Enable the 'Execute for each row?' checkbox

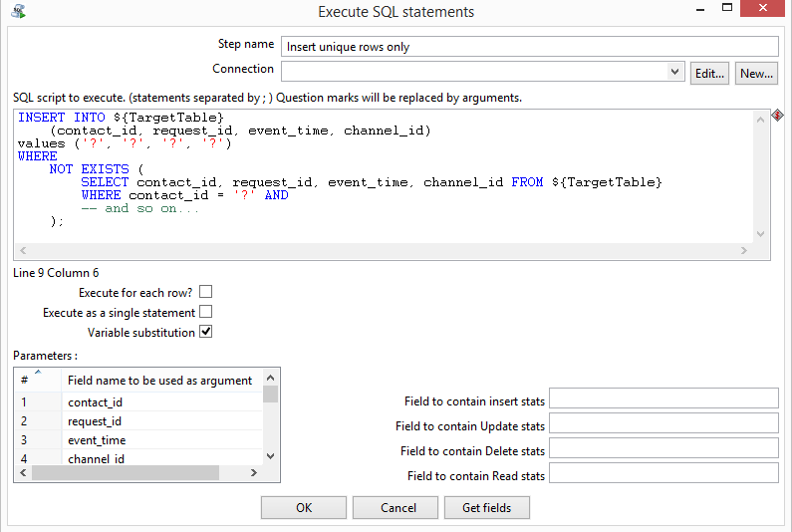point(206,292)
